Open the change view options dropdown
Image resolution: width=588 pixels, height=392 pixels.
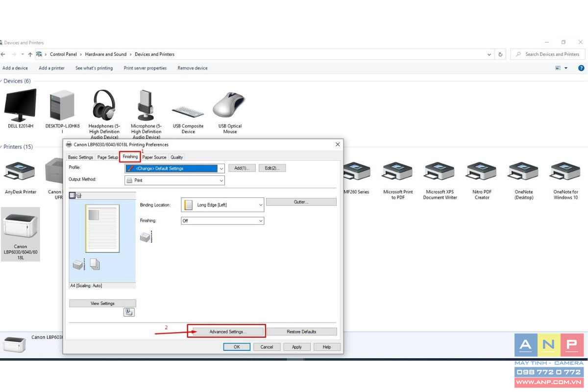(x=566, y=68)
